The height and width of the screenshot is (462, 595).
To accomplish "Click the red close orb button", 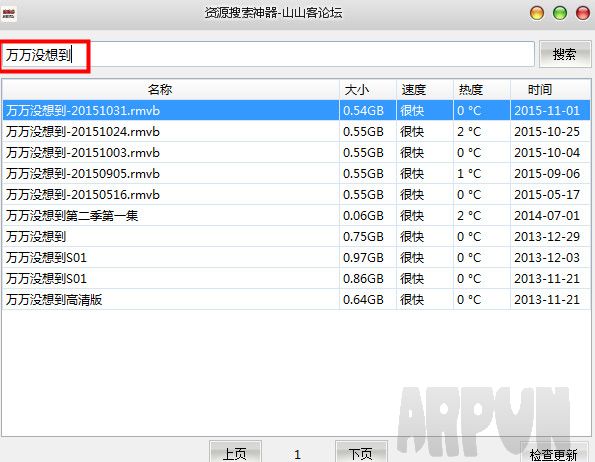I will pos(583,13).
